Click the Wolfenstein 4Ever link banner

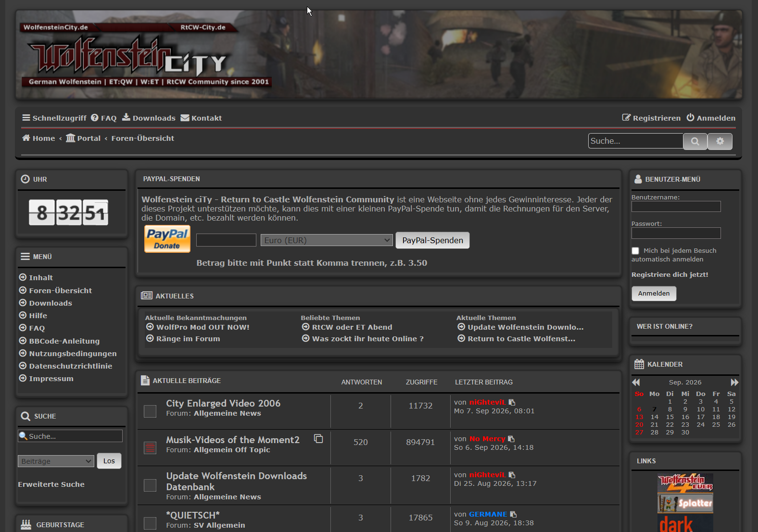685,483
